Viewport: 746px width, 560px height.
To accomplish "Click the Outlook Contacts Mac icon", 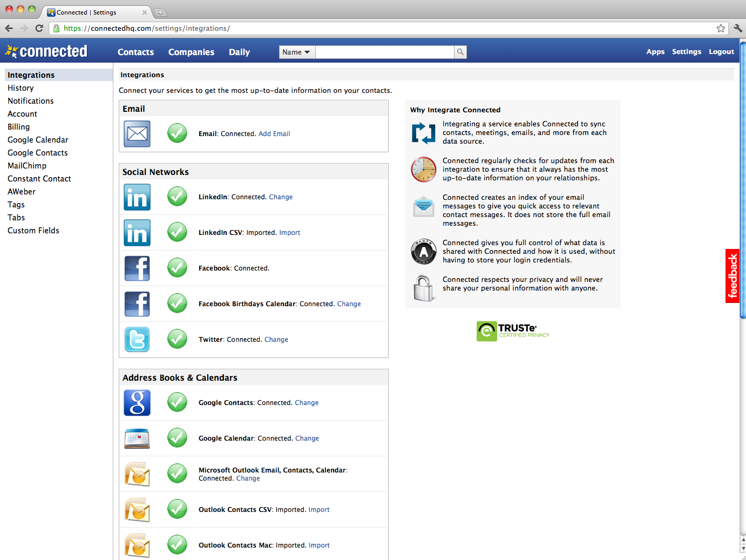I will (x=137, y=545).
